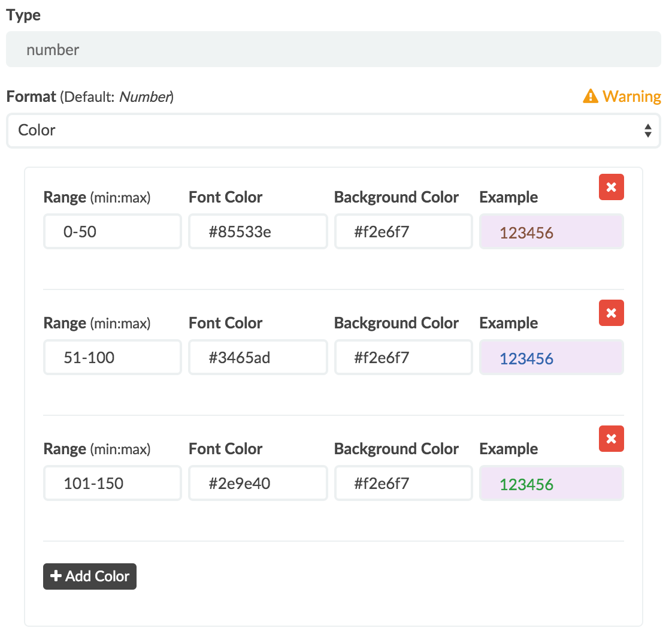Click font color field #3465ad
The height and width of the screenshot is (634, 672).
click(x=258, y=357)
